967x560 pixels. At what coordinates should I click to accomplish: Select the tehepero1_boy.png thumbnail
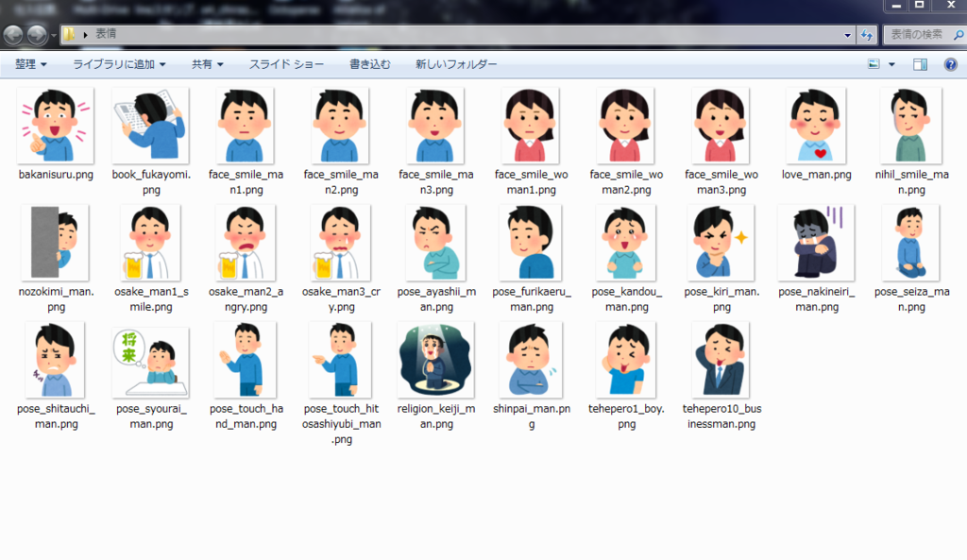625,360
